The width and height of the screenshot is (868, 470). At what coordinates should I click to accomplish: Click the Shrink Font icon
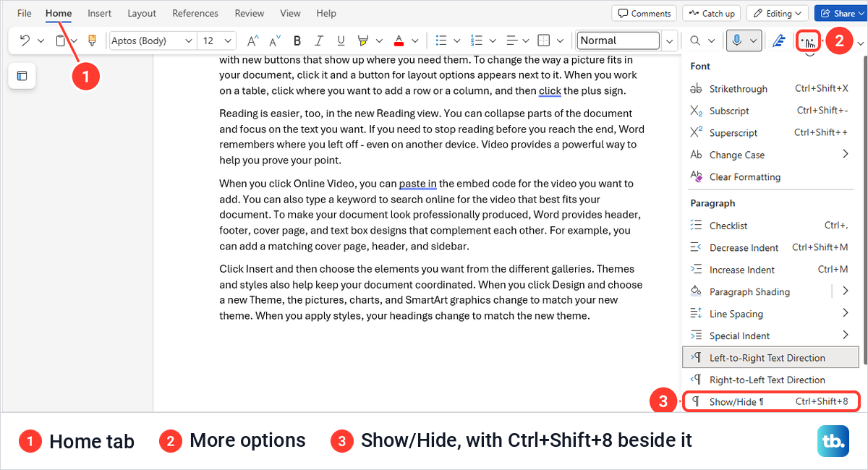click(274, 40)
